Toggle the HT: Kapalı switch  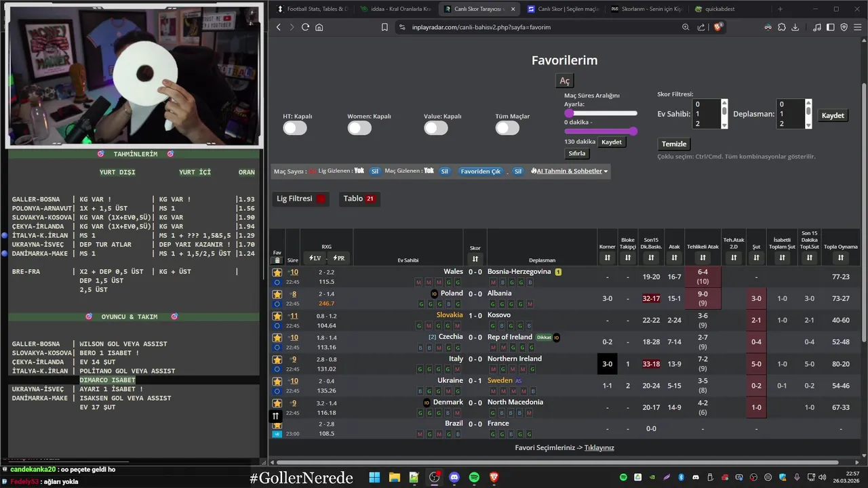click(x=295, y=128)
